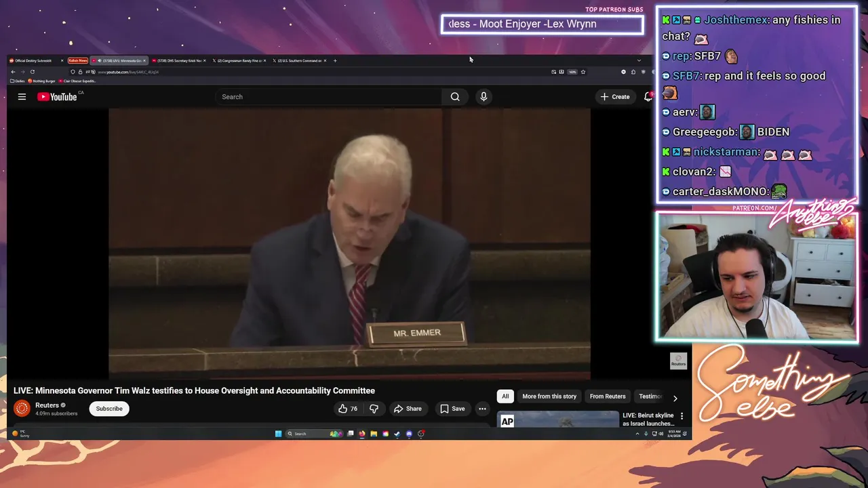Go to the YouTube home logo

point(57,97)
